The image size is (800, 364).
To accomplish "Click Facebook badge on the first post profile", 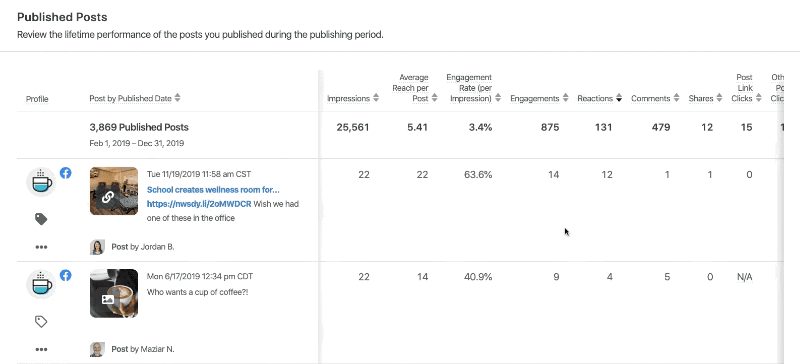I will pos(65,173).
